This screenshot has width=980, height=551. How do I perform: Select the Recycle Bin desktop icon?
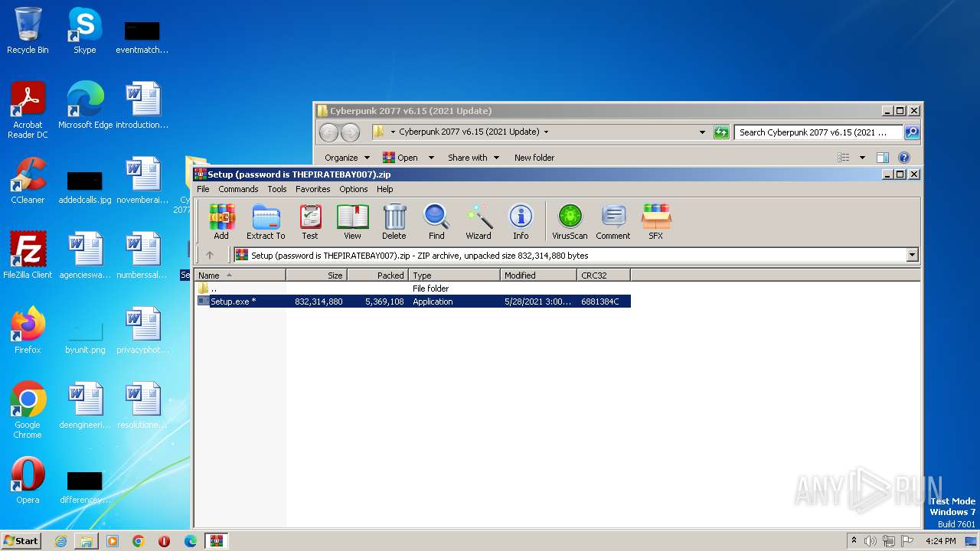28,31
